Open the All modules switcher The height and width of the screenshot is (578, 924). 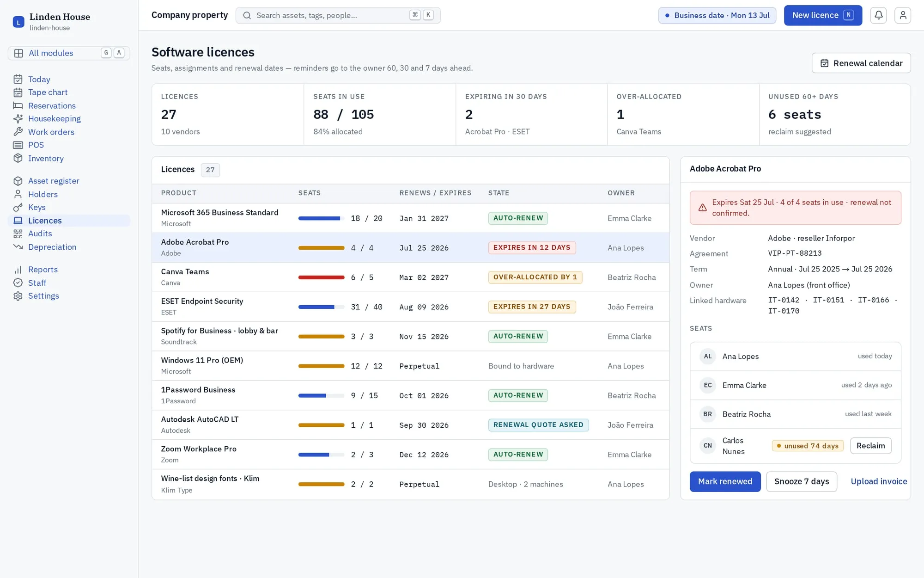coord(69,53)
